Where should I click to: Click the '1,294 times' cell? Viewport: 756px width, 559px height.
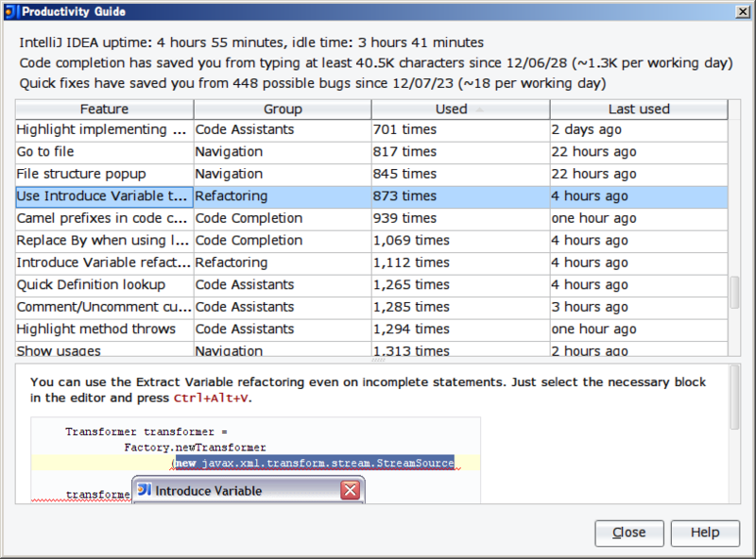click(x=460, y=330)
